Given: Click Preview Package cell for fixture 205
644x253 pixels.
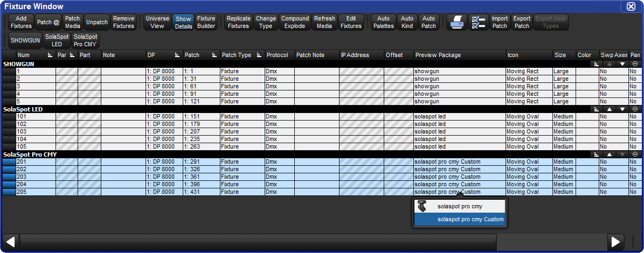Looking at the screenshot, I should 460,192.
